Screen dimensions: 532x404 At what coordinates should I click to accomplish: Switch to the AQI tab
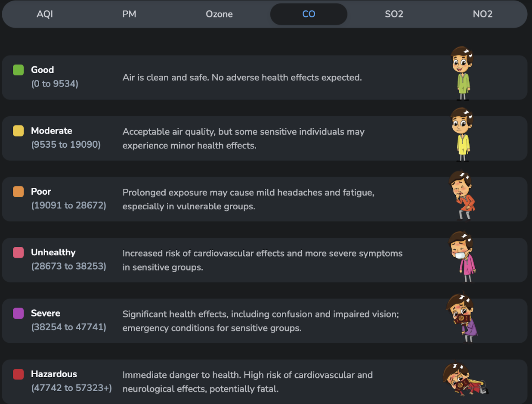(x=45, y=14)
